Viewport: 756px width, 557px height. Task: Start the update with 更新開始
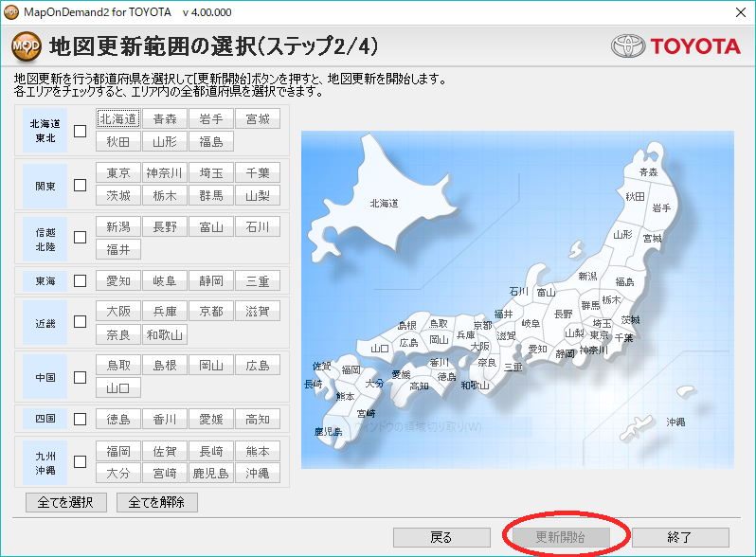[561, 537]
